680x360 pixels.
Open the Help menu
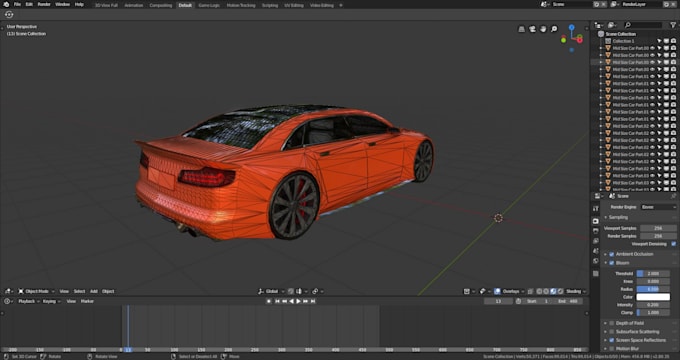pyautogui.click(x=79, y=4)
